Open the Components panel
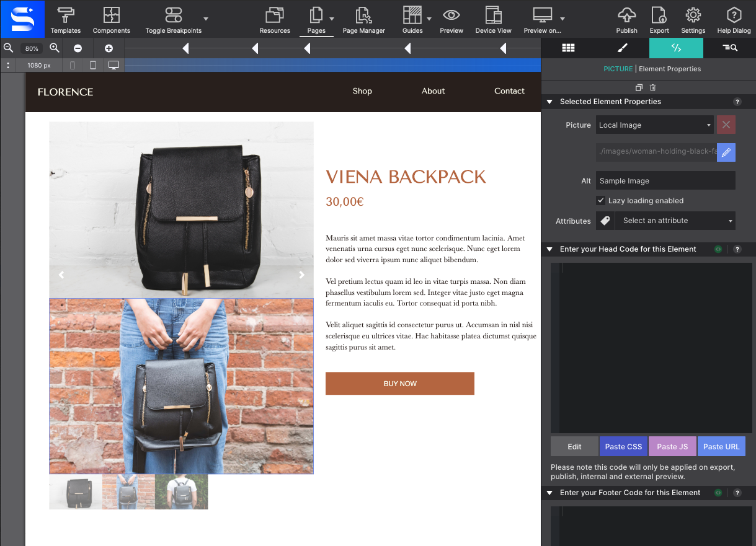 tap(111, 20)
